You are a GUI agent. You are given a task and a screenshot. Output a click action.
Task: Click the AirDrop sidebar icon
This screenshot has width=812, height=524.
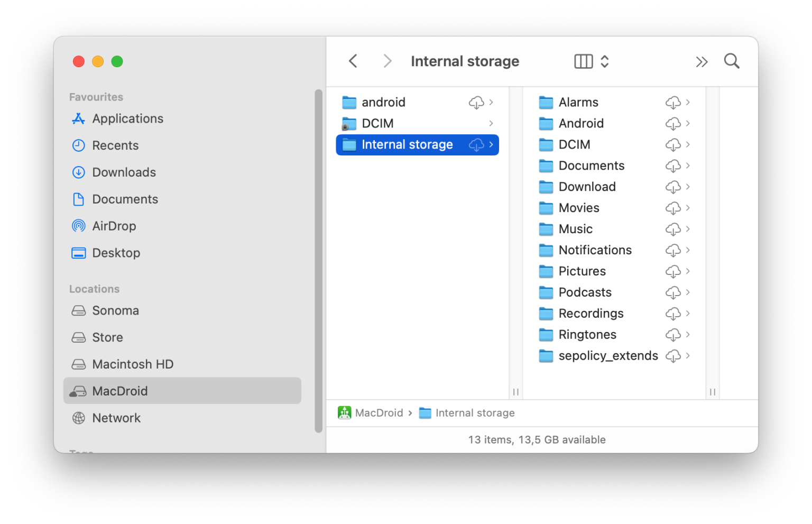(x=78, y=226)
